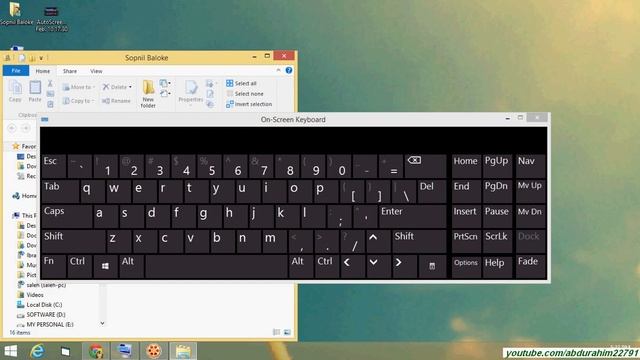This screenshot has height=360, width=640.
Task: Switch to details view in Explorer status bar
Action: tap(276, 332)
